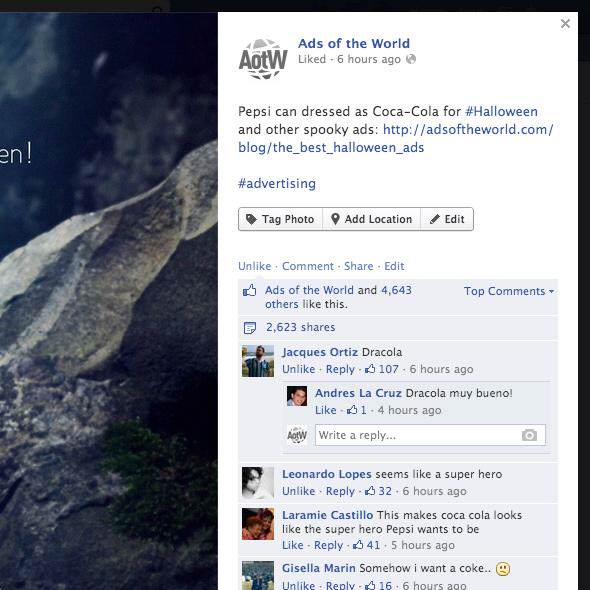View the 41 likes on Laramie Castillo's comment
This screenshot has width=590, height=590.
coord(367,545)
